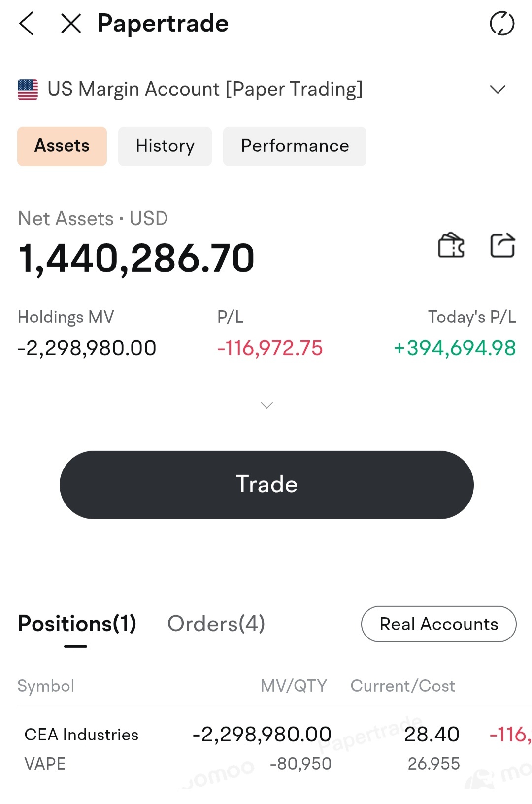Expand the account selector chevron
This screenshot has width=532, height=804.
(498, 89)
